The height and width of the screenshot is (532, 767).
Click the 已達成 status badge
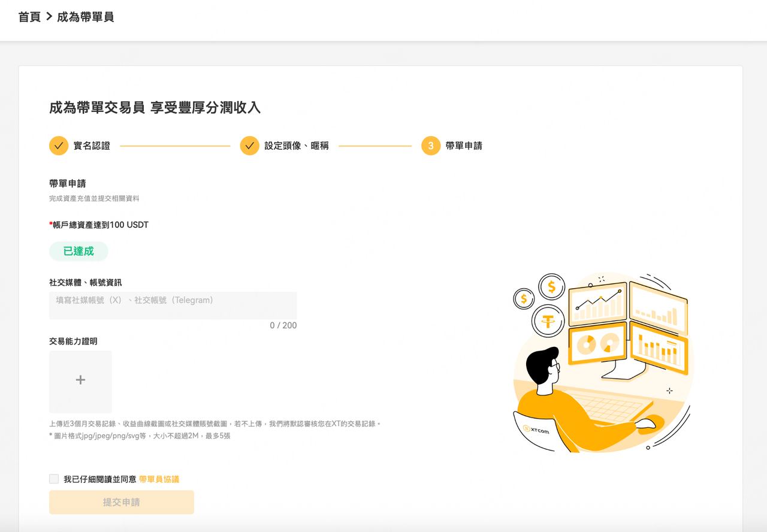click(x=78, y=251)
